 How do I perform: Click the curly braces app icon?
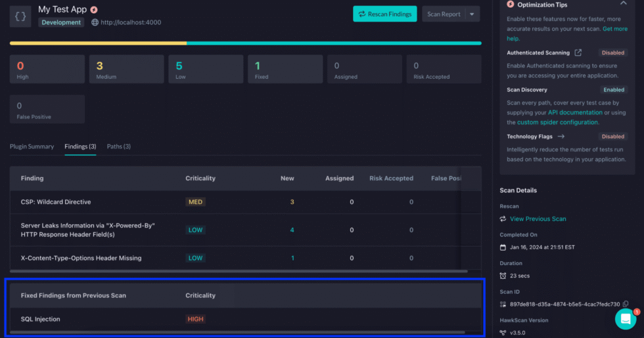coord(20,16)
